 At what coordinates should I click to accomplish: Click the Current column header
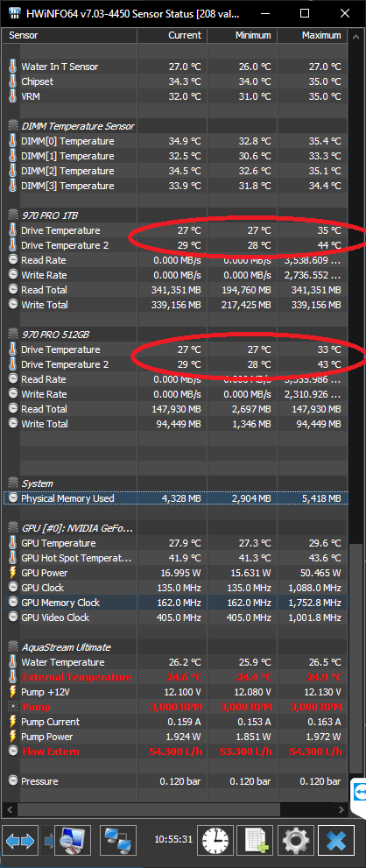pos(172,35)
